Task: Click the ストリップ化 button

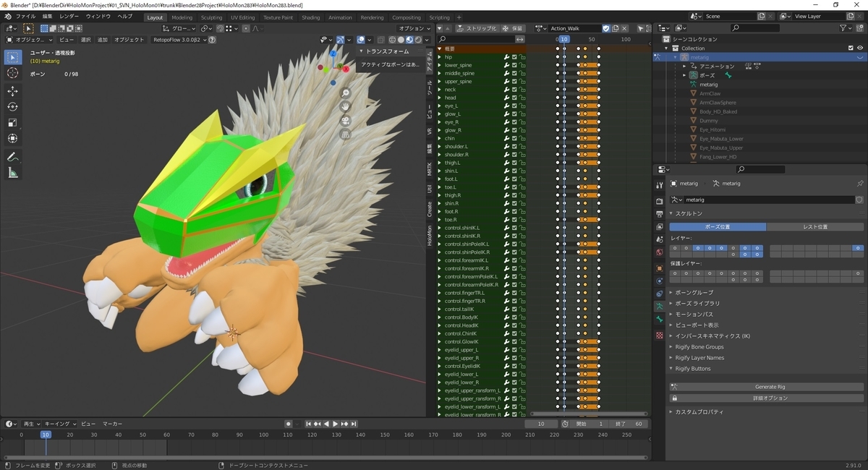Action: [x=477, y=28]
